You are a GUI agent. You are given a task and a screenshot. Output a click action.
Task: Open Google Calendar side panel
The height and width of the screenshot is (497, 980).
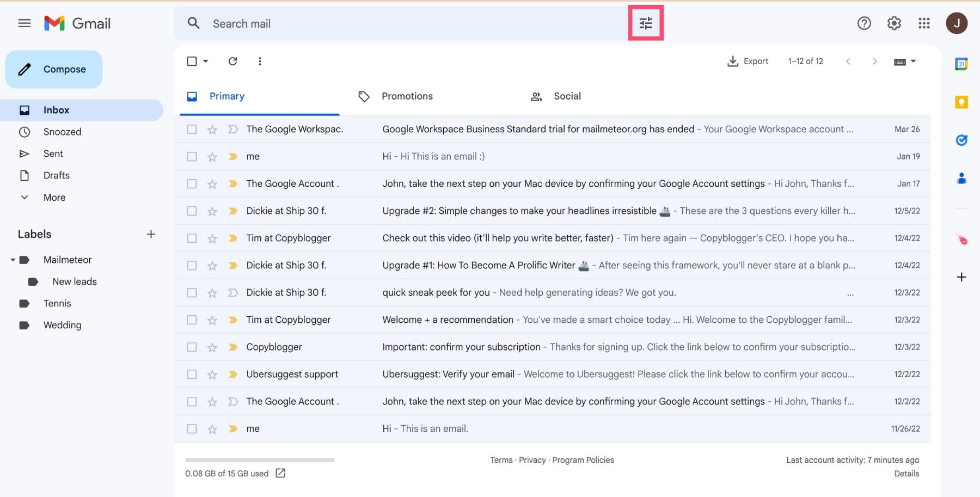[x=961, y=64]
